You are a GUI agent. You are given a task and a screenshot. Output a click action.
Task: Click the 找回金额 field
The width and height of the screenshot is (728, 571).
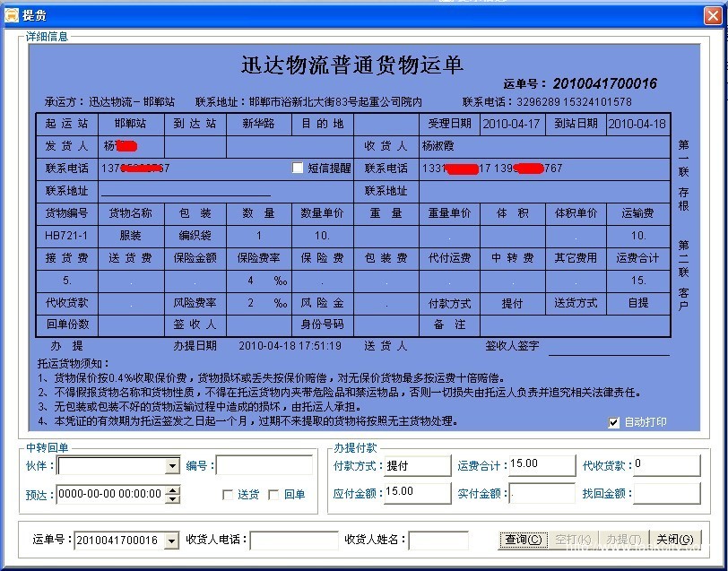665,493
